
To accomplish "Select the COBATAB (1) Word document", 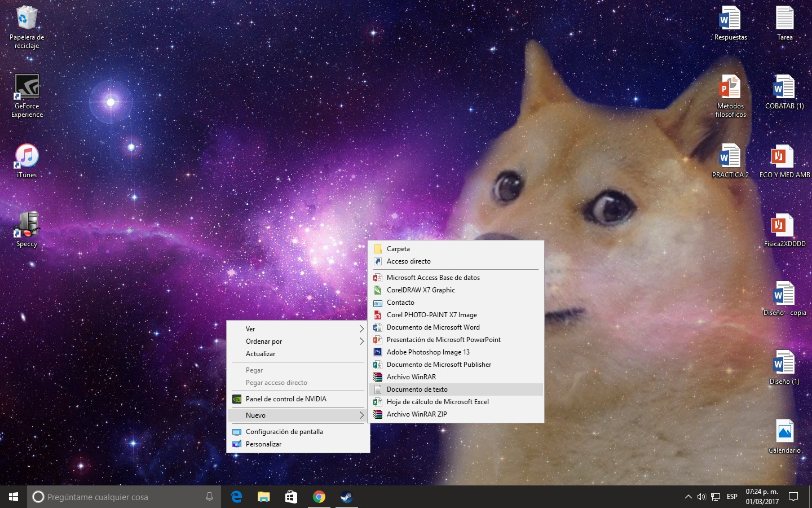I will click(784, 93).
